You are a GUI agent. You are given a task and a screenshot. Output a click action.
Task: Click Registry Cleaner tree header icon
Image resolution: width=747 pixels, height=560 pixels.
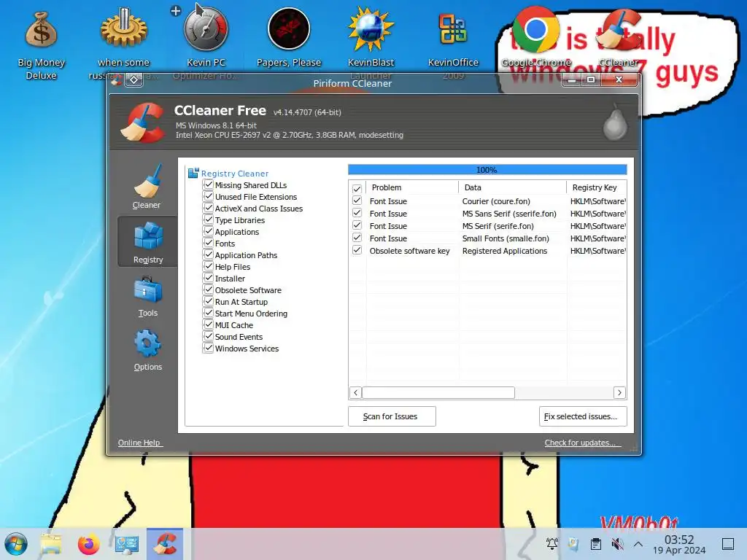tap(193, 173)
